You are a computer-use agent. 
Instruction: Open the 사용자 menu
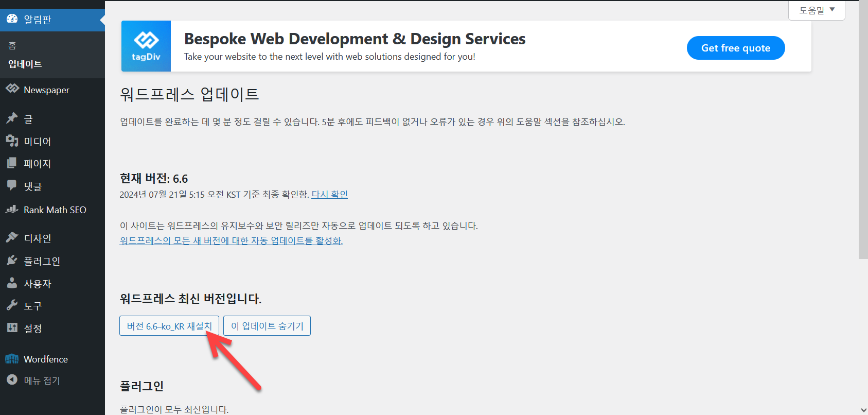[52, 283]
